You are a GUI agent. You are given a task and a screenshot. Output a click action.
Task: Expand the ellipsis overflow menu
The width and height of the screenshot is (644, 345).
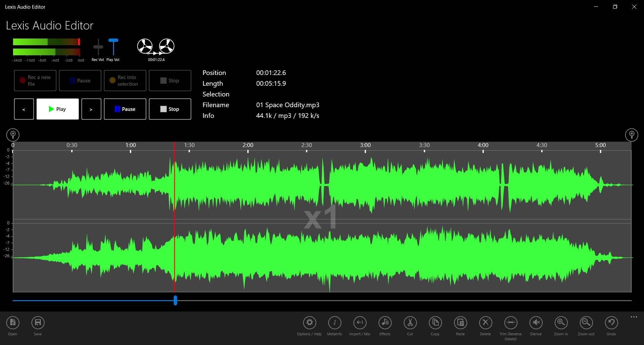tap(634, 317)
